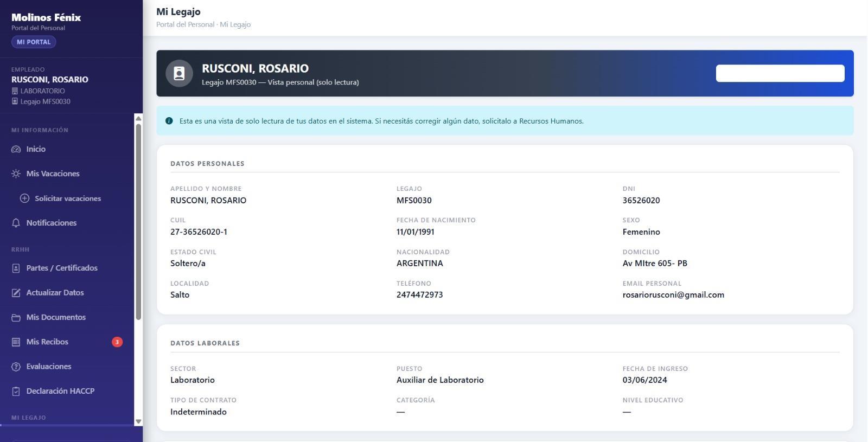Click the DATOS PERSONALES section heading
The image size is (868, 442).
pos(207,164)
